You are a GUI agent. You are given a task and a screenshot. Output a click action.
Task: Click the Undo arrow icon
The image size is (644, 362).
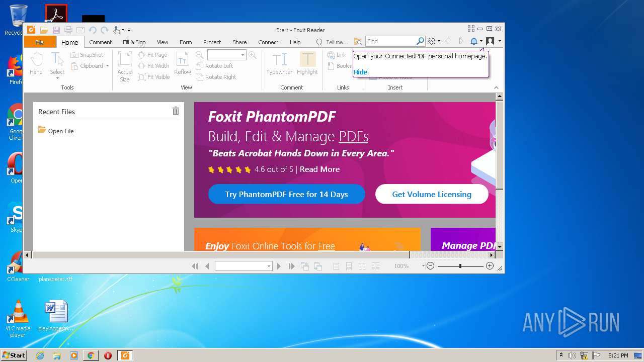(x=93, y=30)
